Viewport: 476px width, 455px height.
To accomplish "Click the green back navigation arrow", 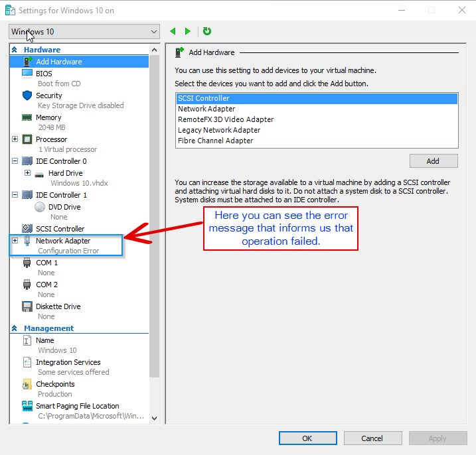I will [x=173, y=31].
